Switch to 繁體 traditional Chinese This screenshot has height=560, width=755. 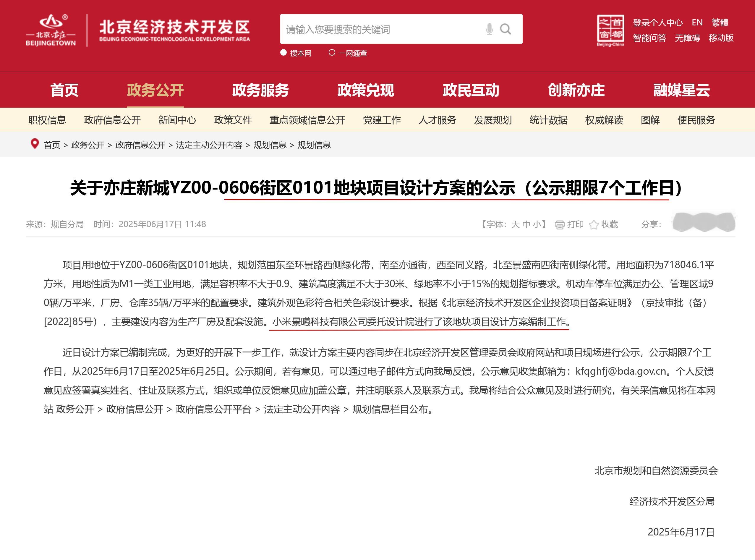point(720,23)
